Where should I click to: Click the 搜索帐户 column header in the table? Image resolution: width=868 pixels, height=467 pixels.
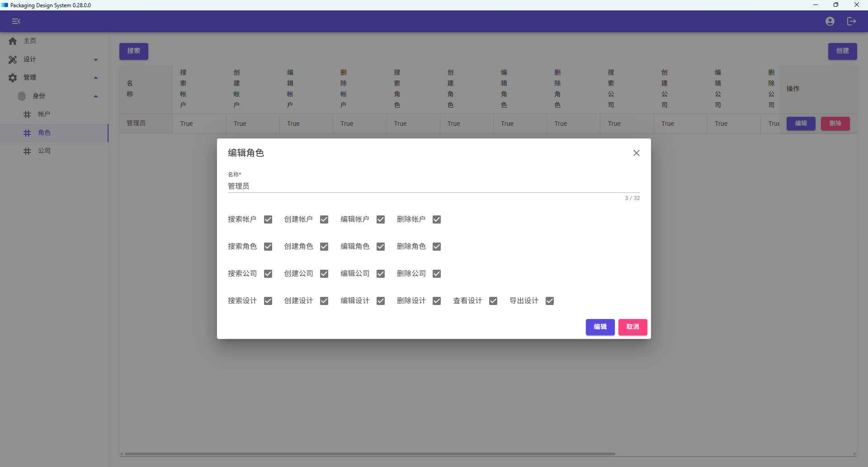click(x=199, y=89)
